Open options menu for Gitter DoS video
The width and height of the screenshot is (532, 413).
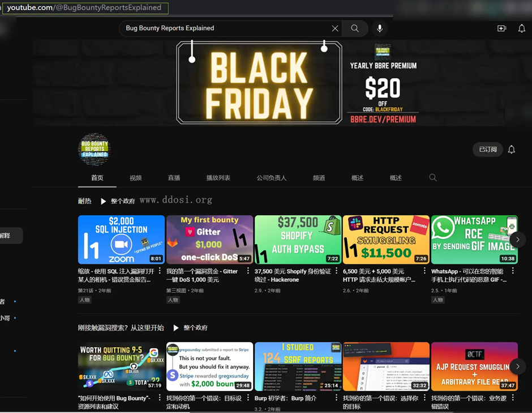(x=248, y=271)
